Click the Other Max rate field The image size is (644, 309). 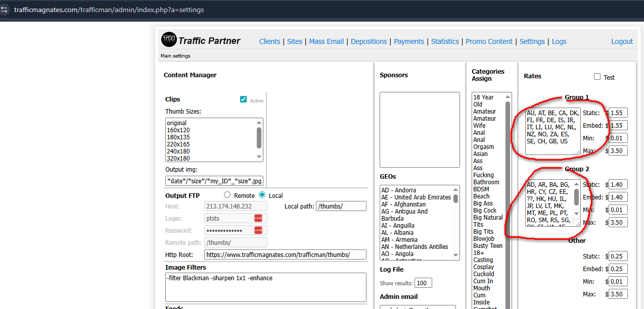[x=618, y=294]
